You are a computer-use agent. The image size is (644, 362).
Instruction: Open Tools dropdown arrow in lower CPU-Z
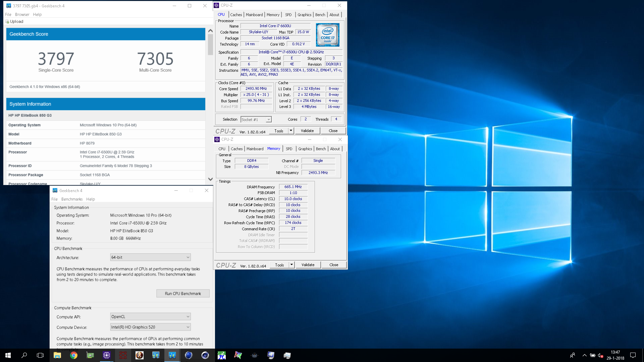click(x=291, y=265)
